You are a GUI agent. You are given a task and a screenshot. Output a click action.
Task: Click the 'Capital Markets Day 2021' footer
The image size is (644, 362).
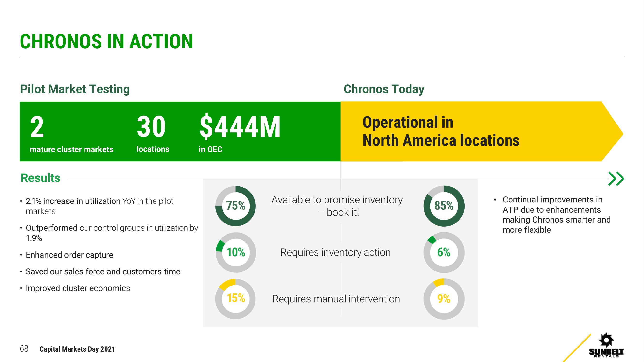click(77, 349)
